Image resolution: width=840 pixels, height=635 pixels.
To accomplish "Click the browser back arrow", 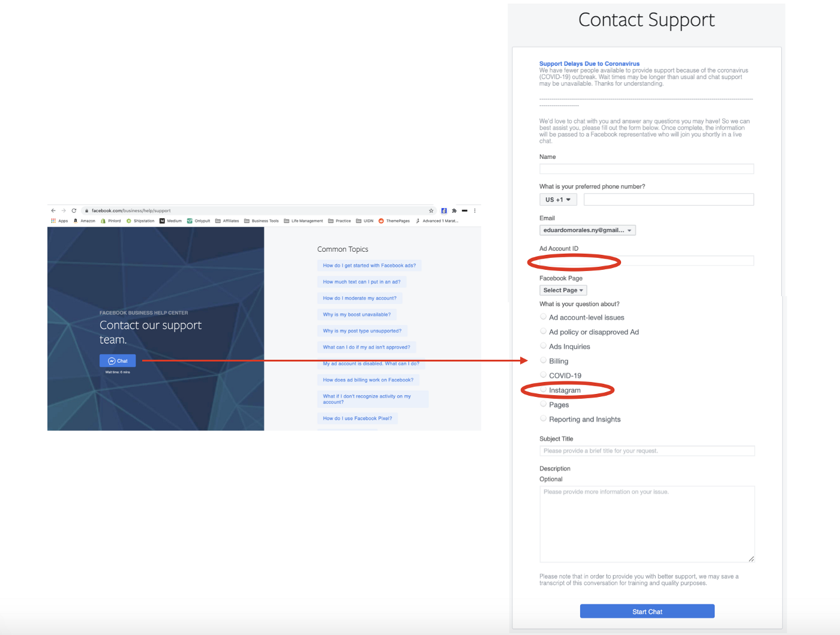I will (x=53, y=210).
